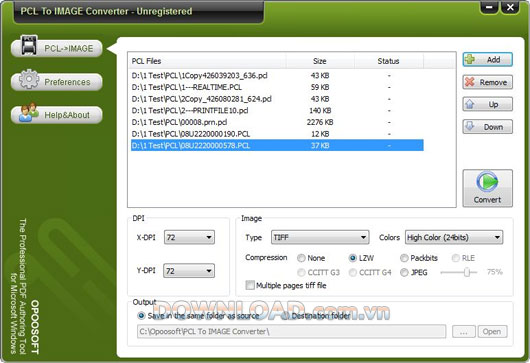Open the PCL->IMAGE tab

[x=57, y=49]
